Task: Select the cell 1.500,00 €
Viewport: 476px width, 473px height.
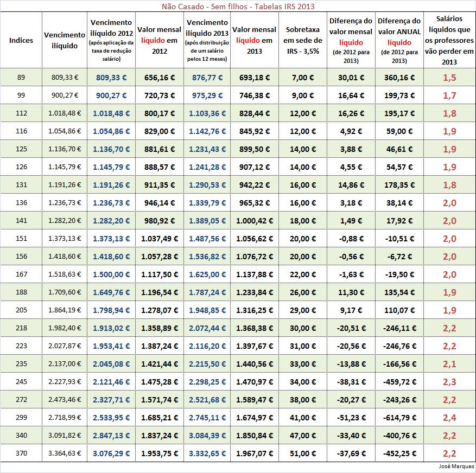Action: (111, 274)
